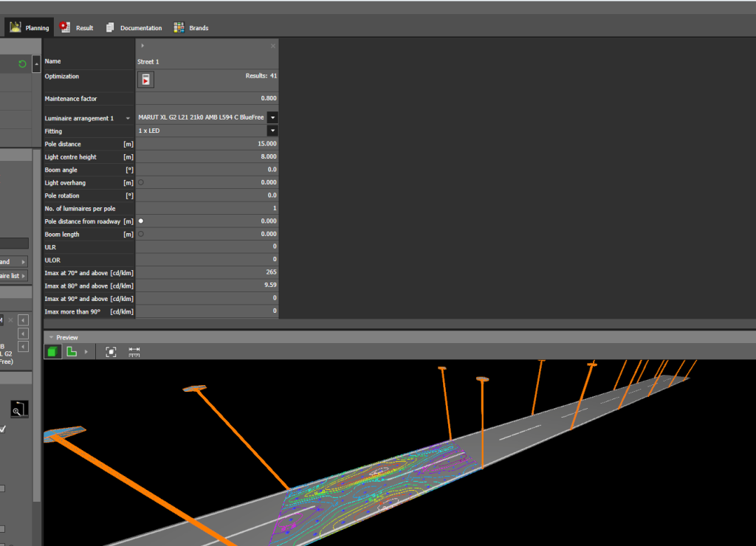Viewport: 756px width, 546px height.
Task: Open the Planning mode tab
Action: [30, 27]
